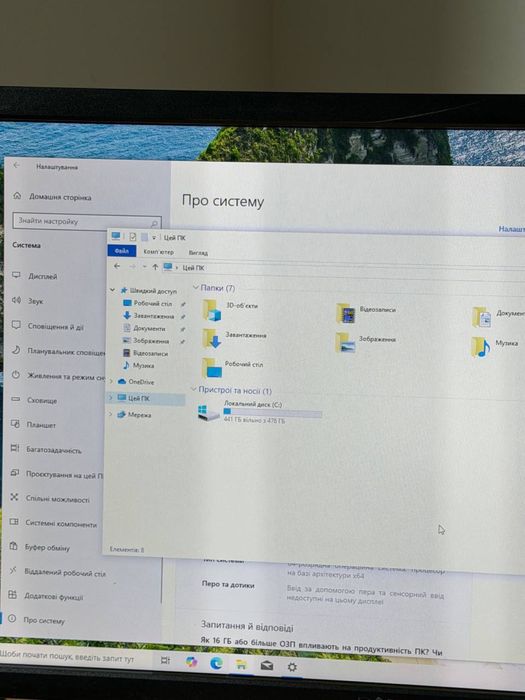The height and width of the screenshot is (700, 525).
Task: Click the Microsoft Edge taskbar icon
Action: (x=217, y=663)
